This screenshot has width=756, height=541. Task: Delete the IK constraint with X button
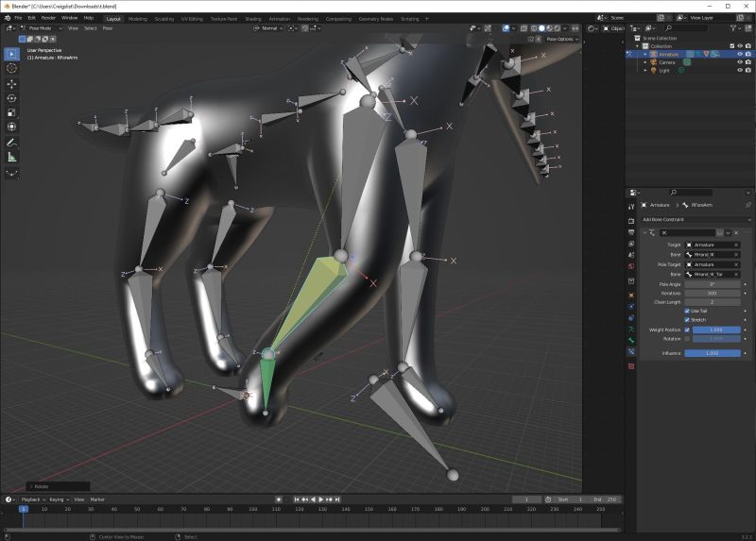[x=736, y=232]
